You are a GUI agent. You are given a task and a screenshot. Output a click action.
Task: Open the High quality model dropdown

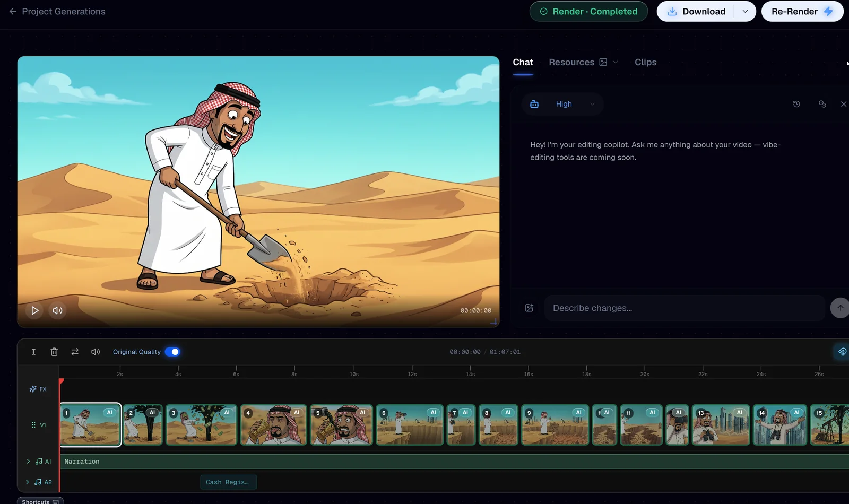(x=562, y=105)
